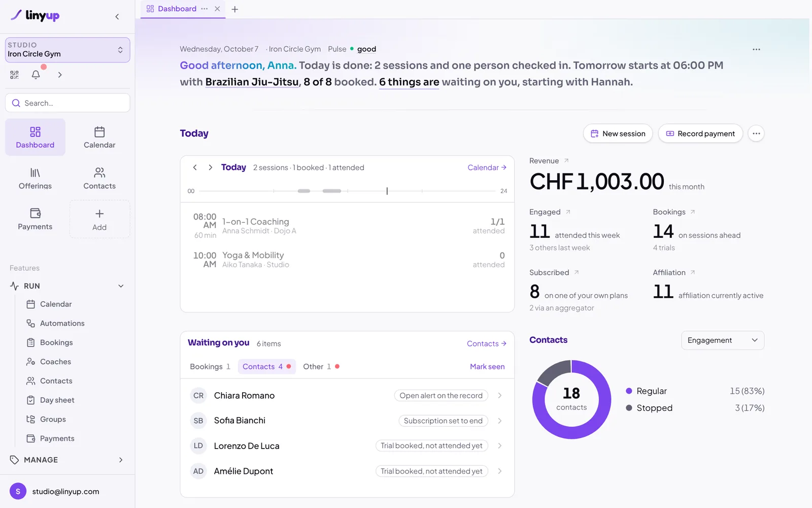Open the Offerings tile

35,178
